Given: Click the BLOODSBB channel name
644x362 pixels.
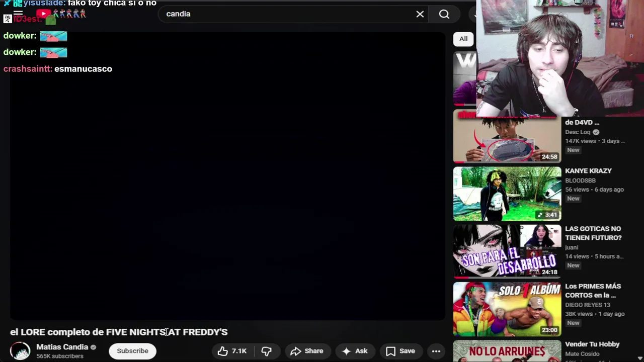Looking at the screenshot, I should (x=580, y=180).
